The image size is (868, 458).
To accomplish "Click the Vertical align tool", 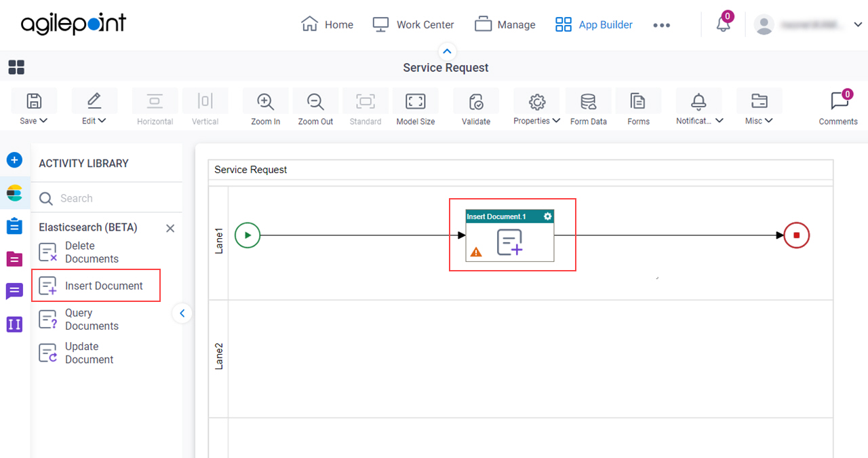I will [205, 107].
